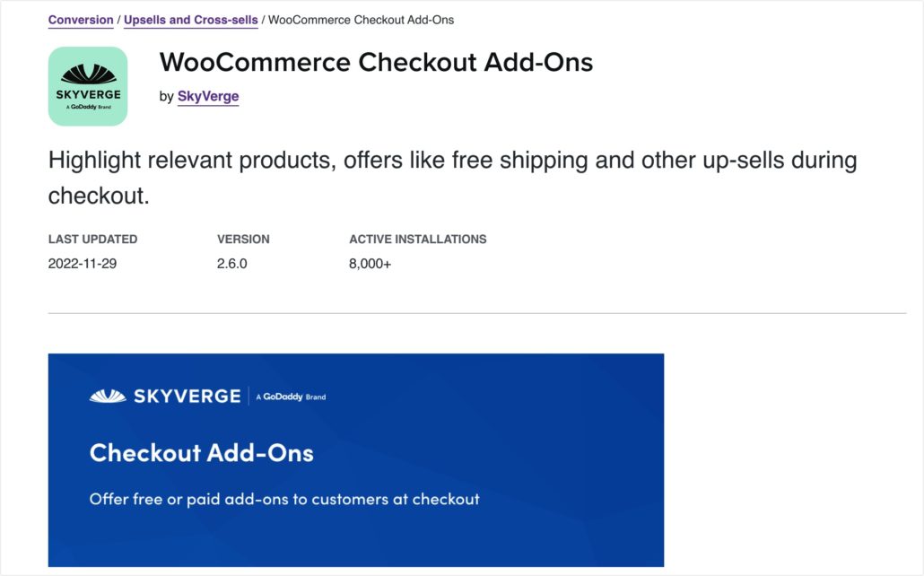This screenshot has height=576, width=924.
Task: Open the SkyVerge author link
Action: (x=208, y=96)
